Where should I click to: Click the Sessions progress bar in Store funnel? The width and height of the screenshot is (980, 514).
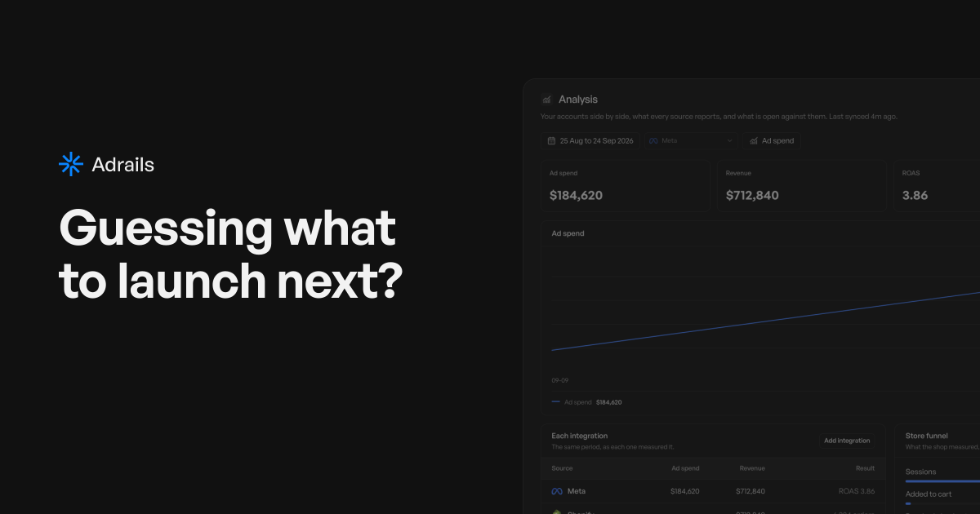[942, 481]
